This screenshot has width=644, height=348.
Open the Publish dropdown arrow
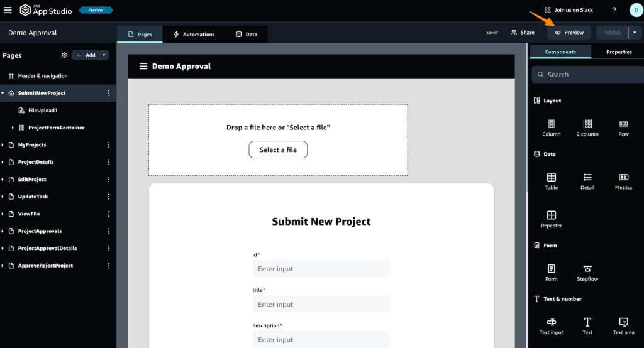click(x=635, y=33)
